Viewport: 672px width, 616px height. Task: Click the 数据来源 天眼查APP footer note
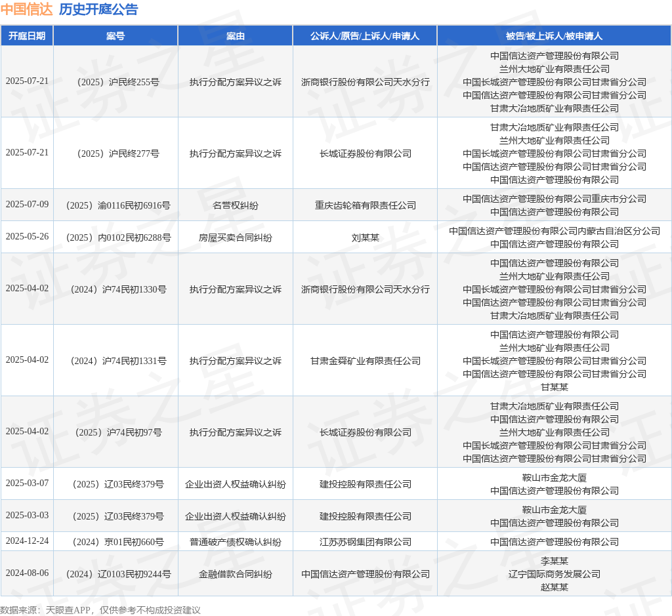coord(100,610)
